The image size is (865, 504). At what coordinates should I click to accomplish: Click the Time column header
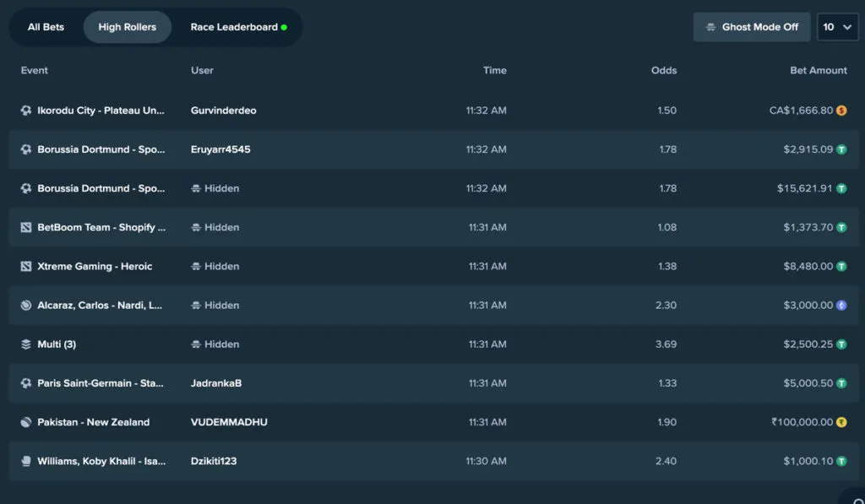coord(495,71)
